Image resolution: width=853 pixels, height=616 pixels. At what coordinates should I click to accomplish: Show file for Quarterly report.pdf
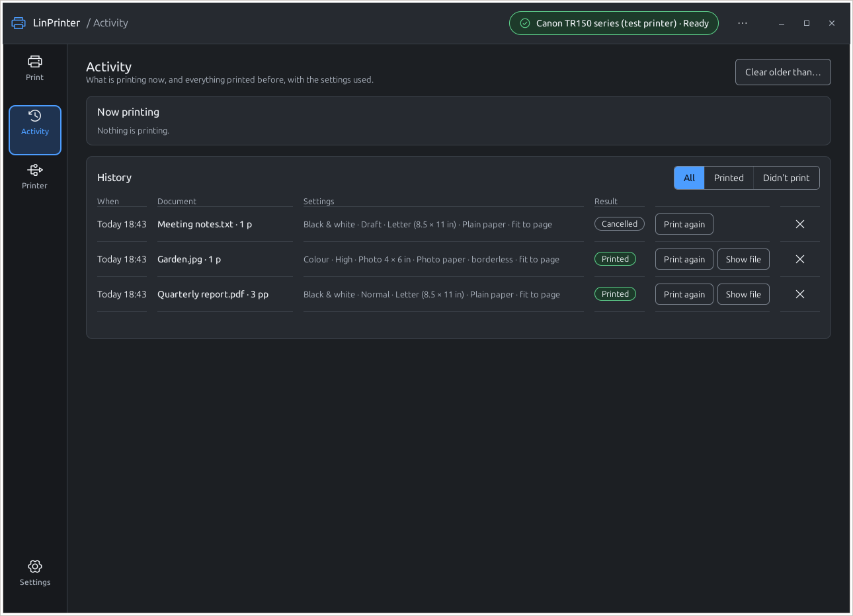coord(743,294)
